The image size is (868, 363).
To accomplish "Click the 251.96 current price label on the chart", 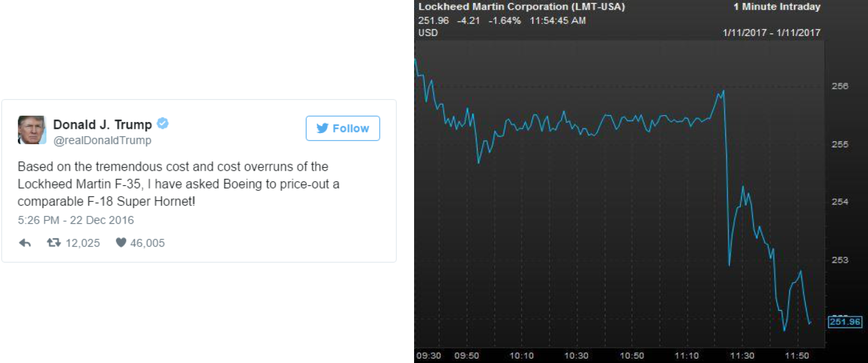I will tap(845, 322).
